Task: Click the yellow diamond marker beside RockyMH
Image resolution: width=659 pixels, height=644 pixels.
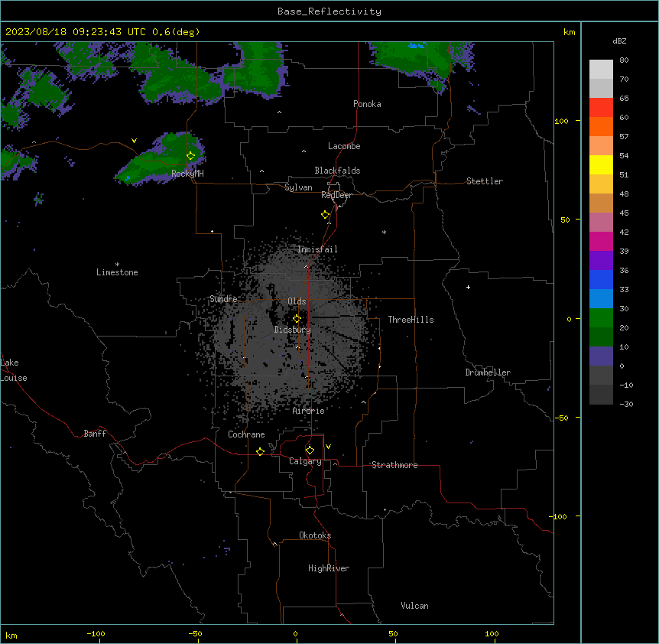Action: coord(191,156)
